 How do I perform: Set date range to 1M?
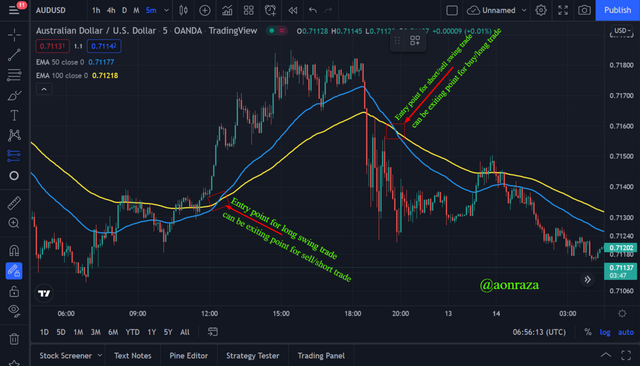pos(78,332)
